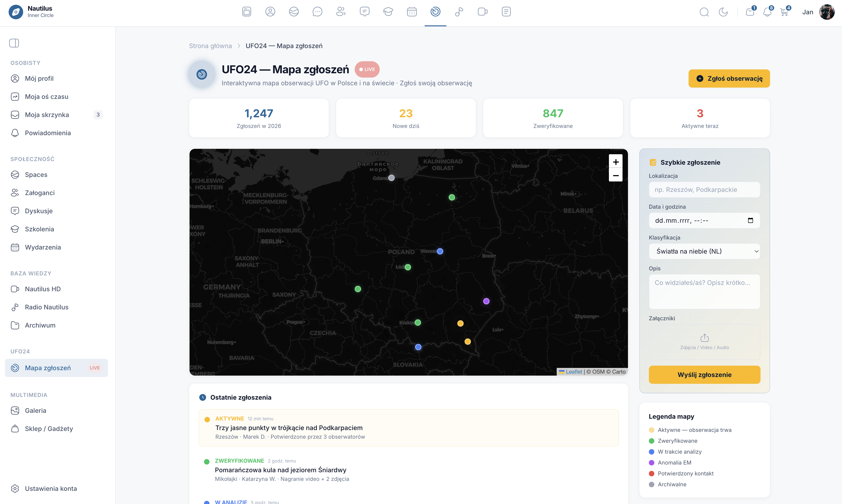This screenshot has height=504, width=842.
Task: Click the Lokalizacja input field
Action: coord(704,189)
